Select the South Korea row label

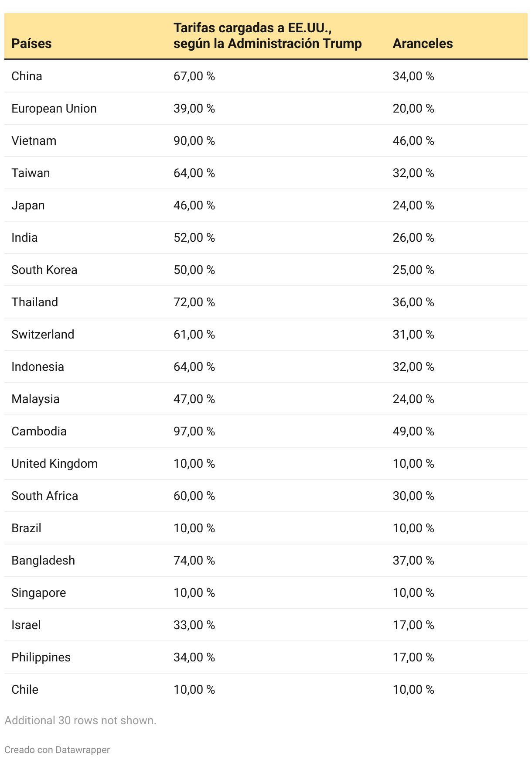point(44,270)
